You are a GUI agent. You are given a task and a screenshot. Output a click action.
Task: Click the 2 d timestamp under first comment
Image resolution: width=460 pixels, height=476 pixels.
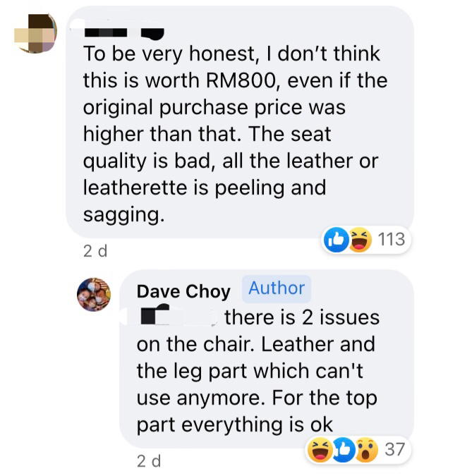coord(95,251)
